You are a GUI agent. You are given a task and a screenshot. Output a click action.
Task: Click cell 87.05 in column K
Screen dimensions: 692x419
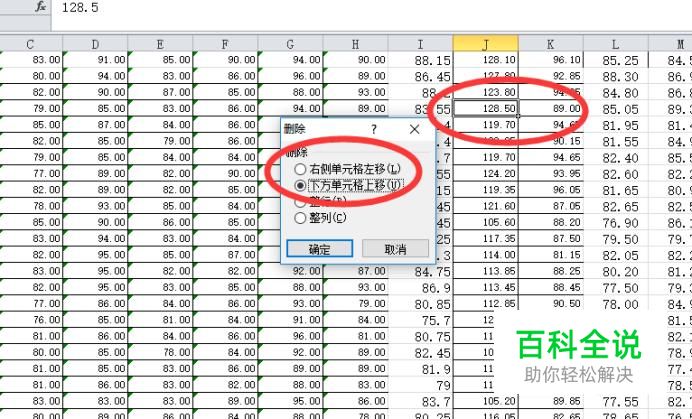551,206
